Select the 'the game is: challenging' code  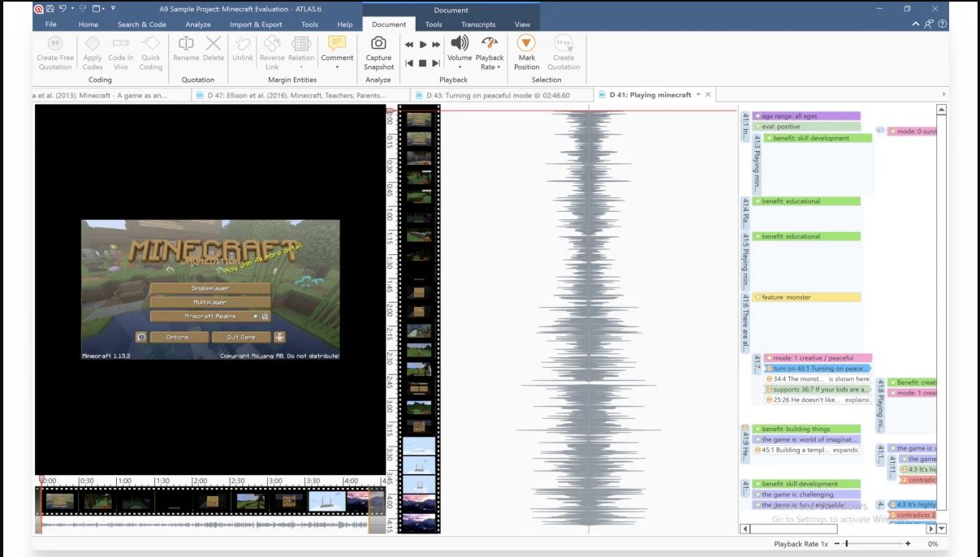coord(805,494)
